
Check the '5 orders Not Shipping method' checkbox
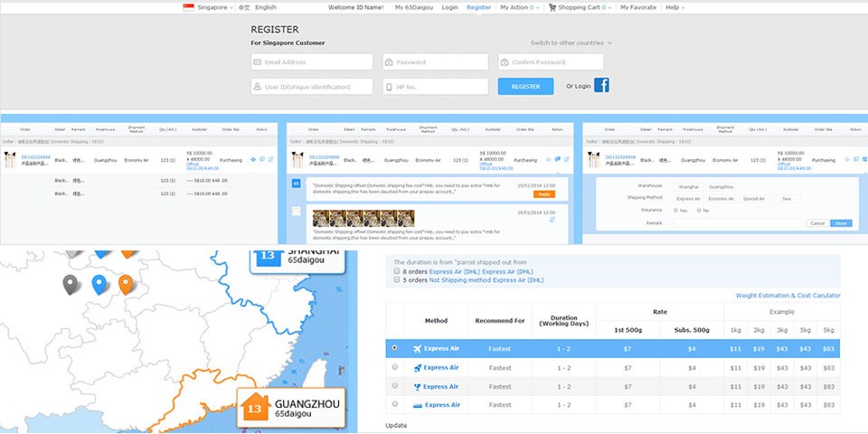pyautogui.click(x=396, y=280)
